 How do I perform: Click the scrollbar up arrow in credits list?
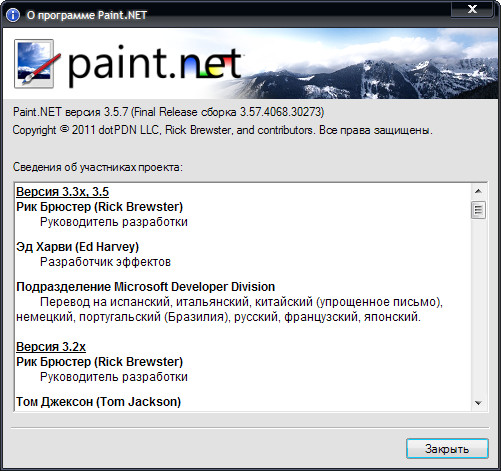(478, 191)
